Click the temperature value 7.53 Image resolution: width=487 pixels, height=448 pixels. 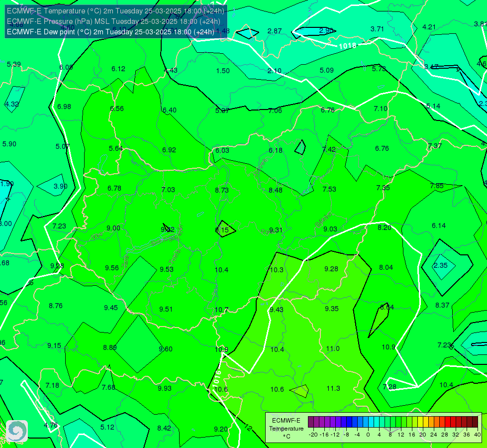pos(329,189)
